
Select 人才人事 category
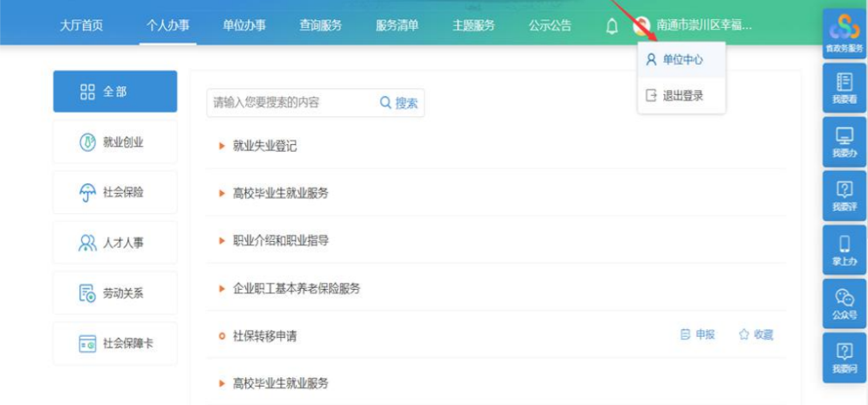115,243
